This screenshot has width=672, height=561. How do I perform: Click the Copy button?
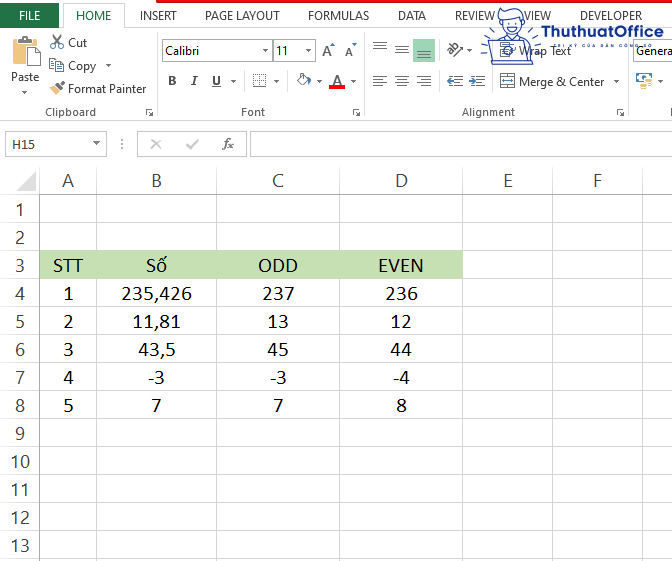[x=73, y=66]
